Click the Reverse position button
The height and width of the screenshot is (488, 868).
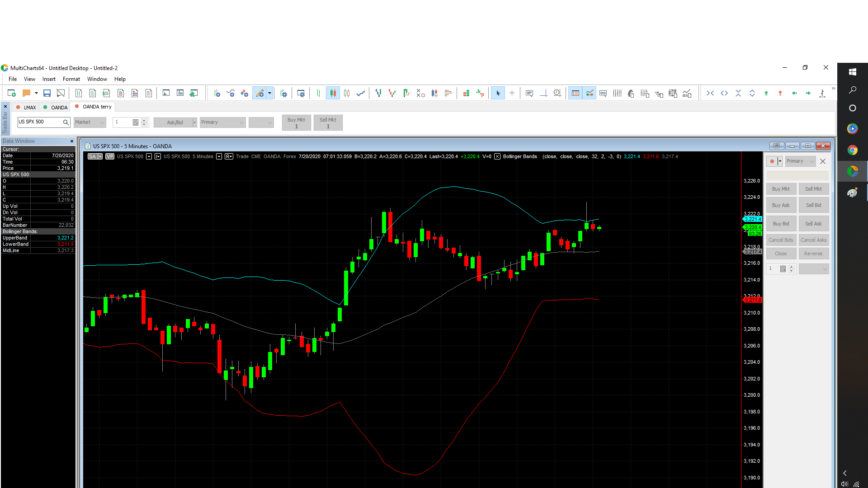pos(813,253)
